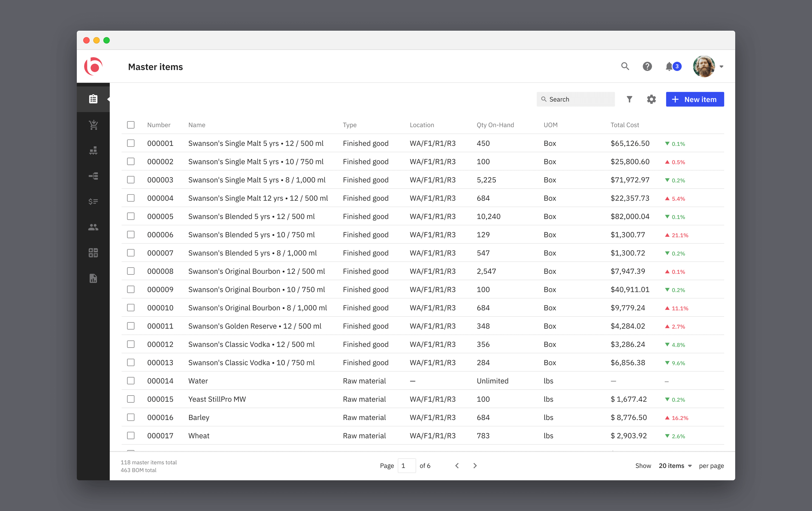Click the New item button
812x511 pixels.
(695, 99)
